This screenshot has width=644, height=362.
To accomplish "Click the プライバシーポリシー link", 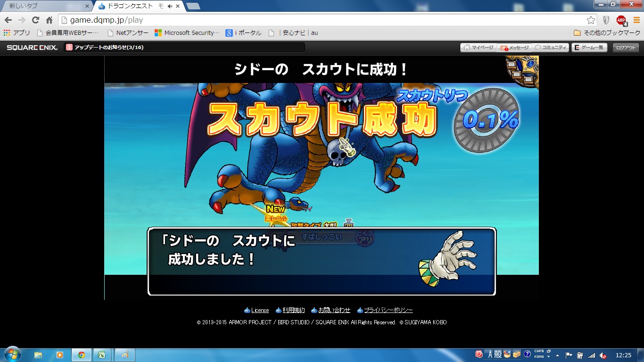I will 388,310.
